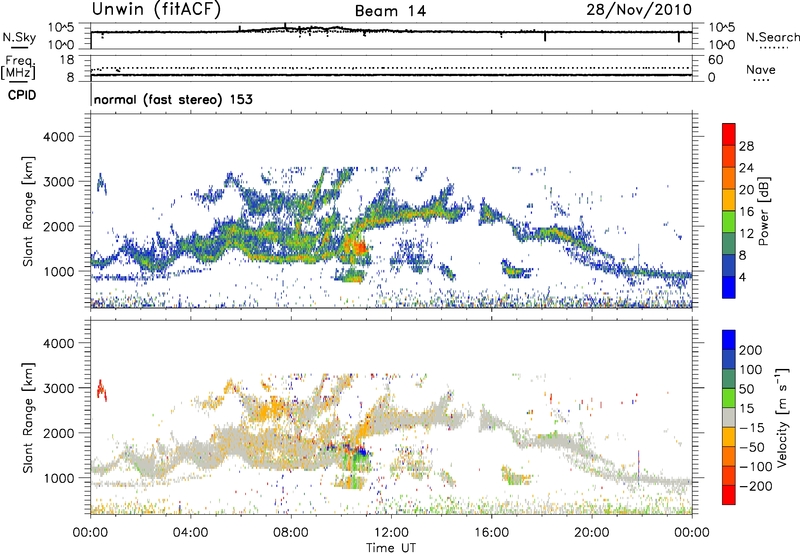The image size is (800, 554).
Task: Click the red velocity patch near 3000 km
Action: pos(102,390)
